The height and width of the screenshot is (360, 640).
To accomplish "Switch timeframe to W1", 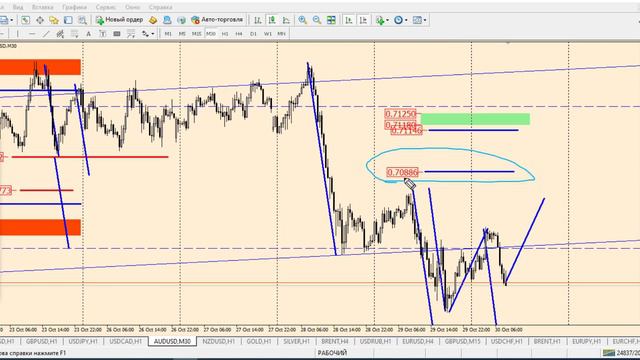I will (267, 34).
